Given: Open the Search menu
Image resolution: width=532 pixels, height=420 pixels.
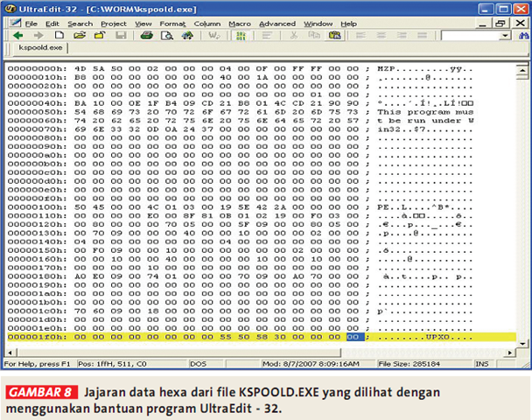Looking at the screenshot, I should coord(80,24).
